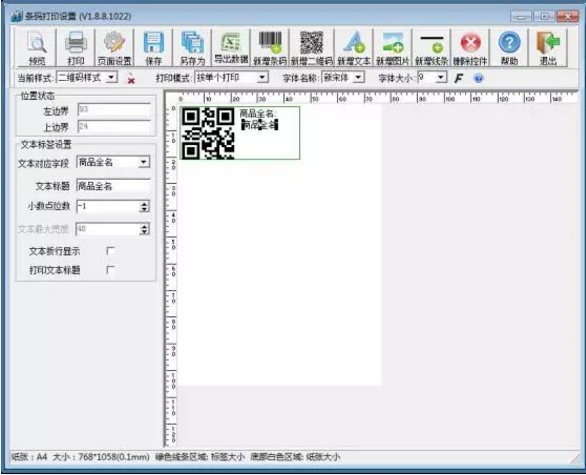Click the 另存为 save-as icon

192,47
